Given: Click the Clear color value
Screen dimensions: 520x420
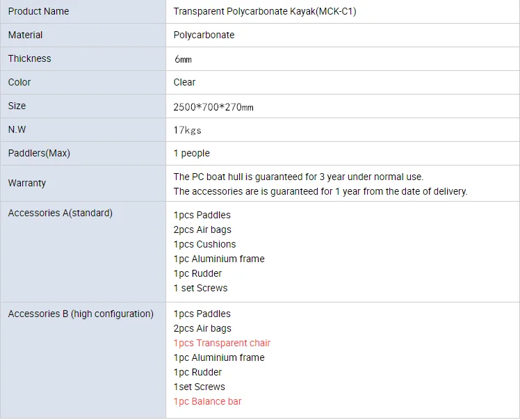Looking at the screenshot, I should click(184, 82).
